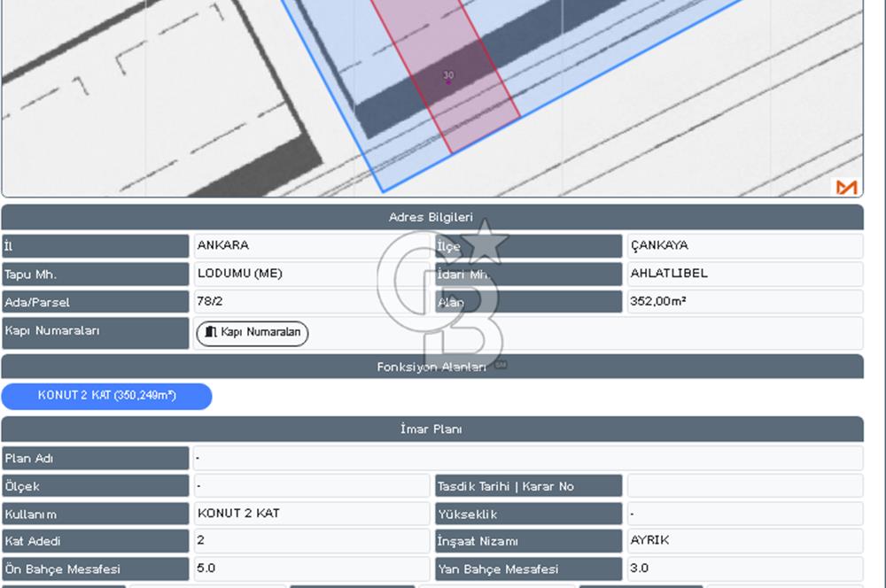Click the Tapu Mh. label
The height and width of the screenshot is (588, 886).
95,275
